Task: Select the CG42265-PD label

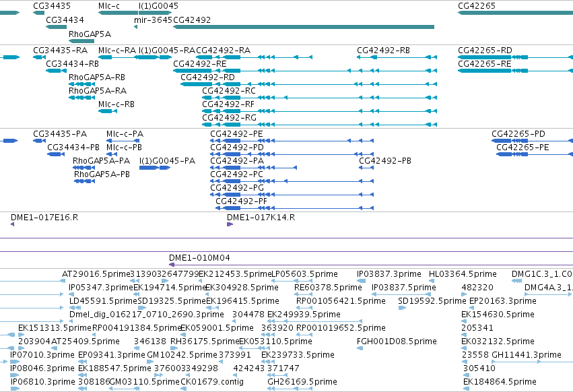Action: point(518,134)
